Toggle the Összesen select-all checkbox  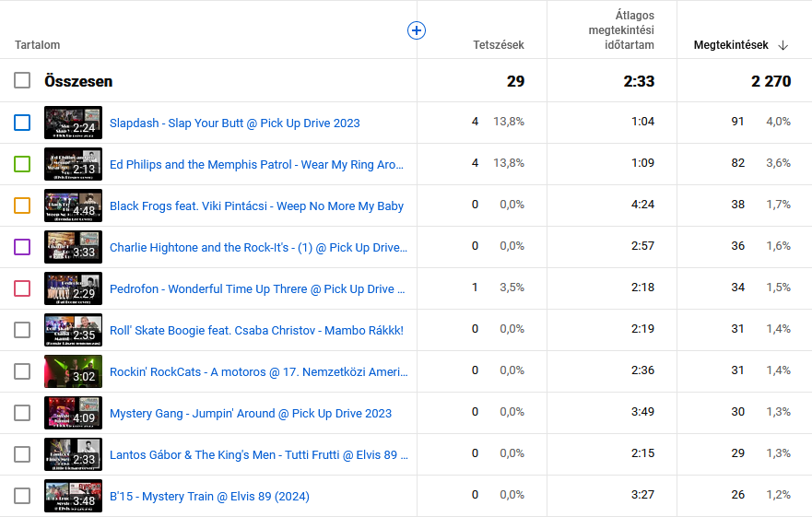pyautogui.click(x=22, y=81)
